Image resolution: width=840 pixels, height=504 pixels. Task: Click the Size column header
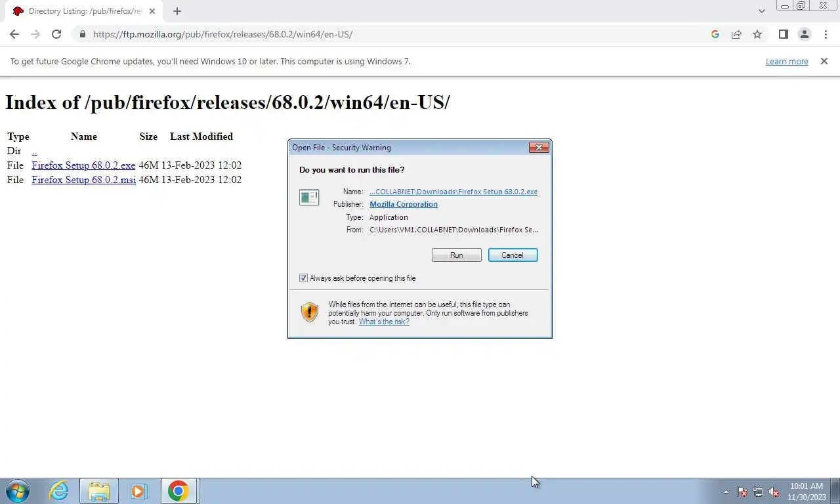148,136
